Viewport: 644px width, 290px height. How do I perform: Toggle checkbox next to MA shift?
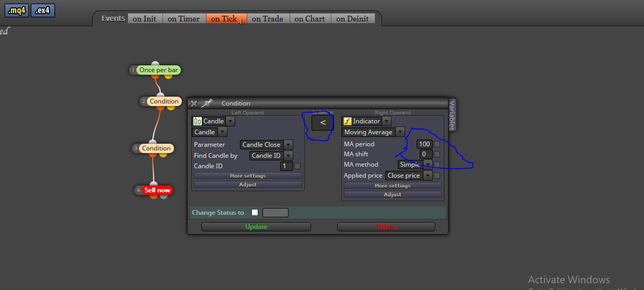437,154
